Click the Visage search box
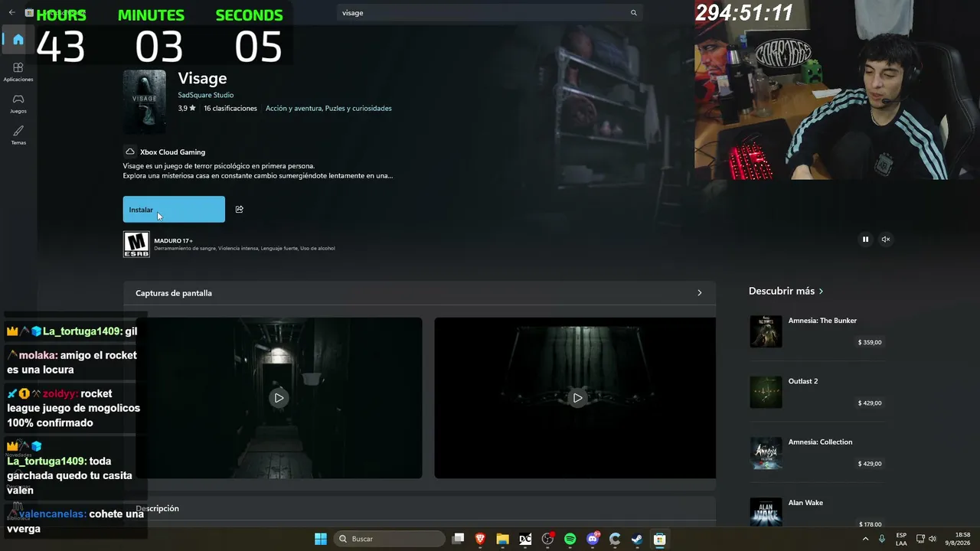980x551 pixels. (490, 13)
